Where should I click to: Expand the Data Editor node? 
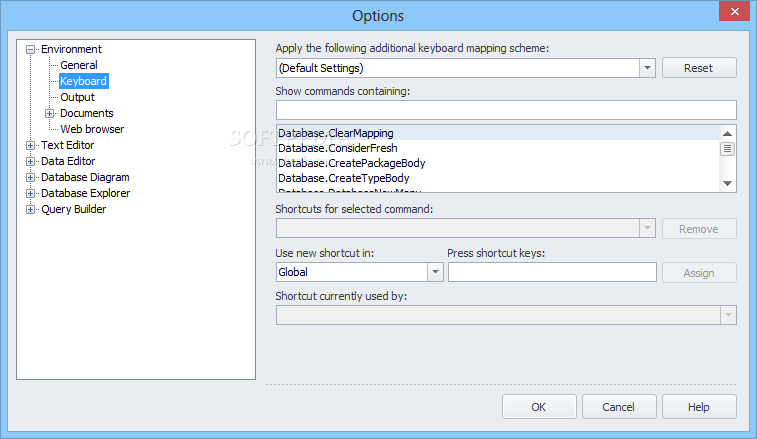coord(31,161)
